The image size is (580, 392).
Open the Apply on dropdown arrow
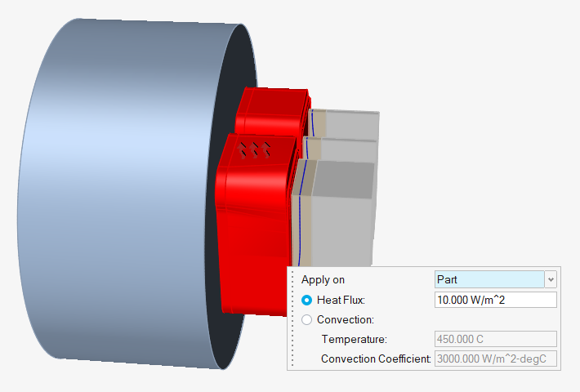551,279
